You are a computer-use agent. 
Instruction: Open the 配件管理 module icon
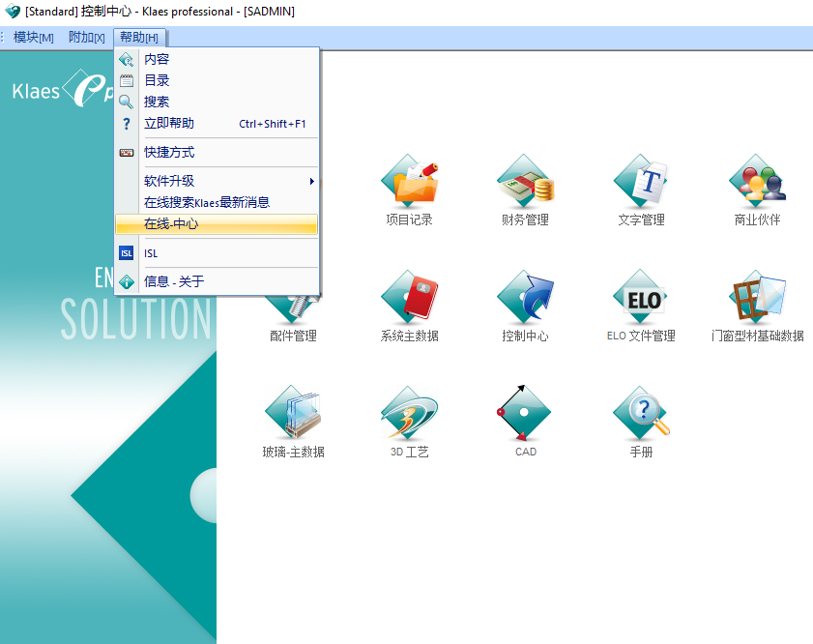[x=294, y=310]
